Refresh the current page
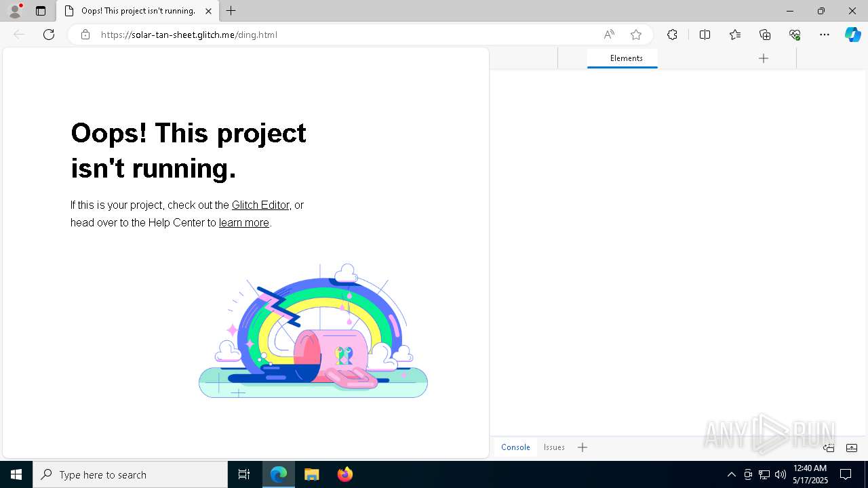Image resolution: width=868 pixels, height=488 pixels. 49,35
